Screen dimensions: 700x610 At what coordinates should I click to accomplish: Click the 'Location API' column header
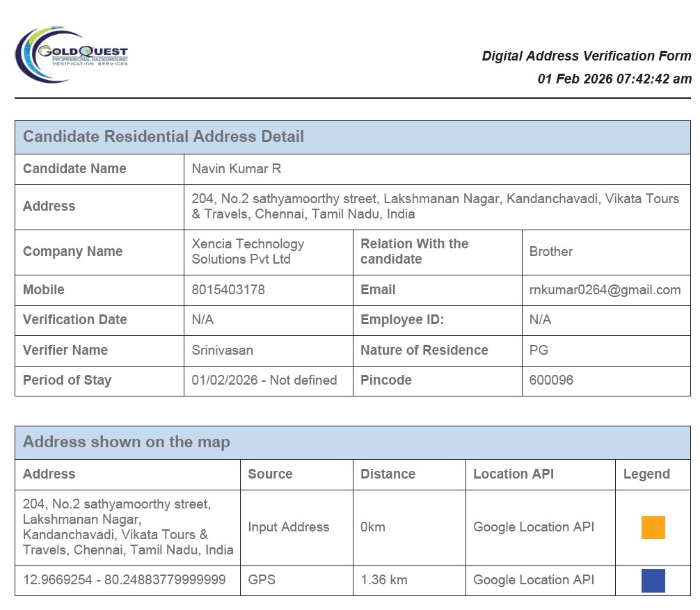pos(514,474)
